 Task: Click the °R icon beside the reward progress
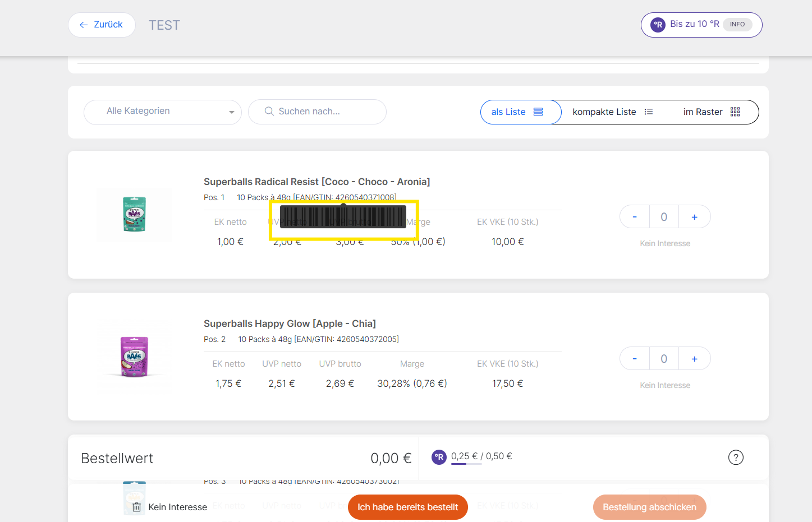(439, 458)
